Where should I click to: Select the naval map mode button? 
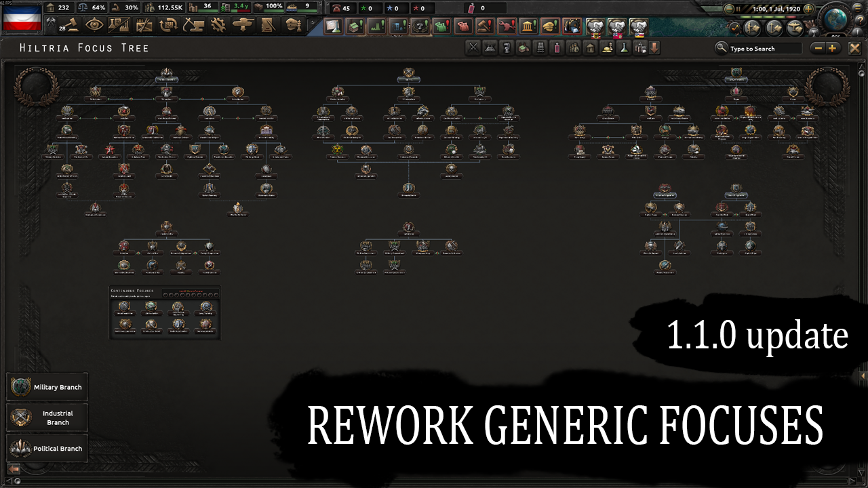774,28
